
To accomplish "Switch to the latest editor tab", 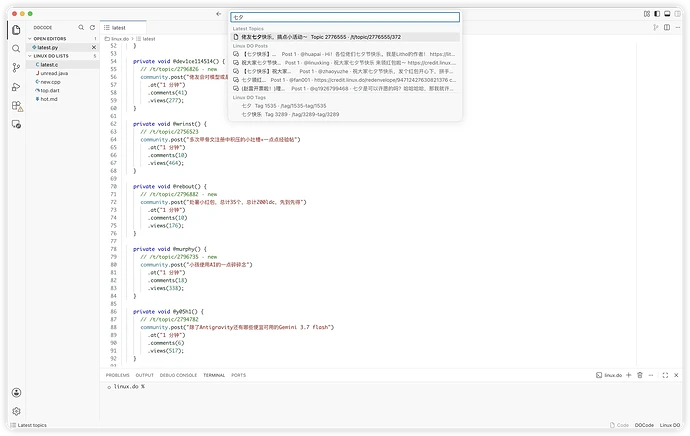I will click(x=123, y=27).
